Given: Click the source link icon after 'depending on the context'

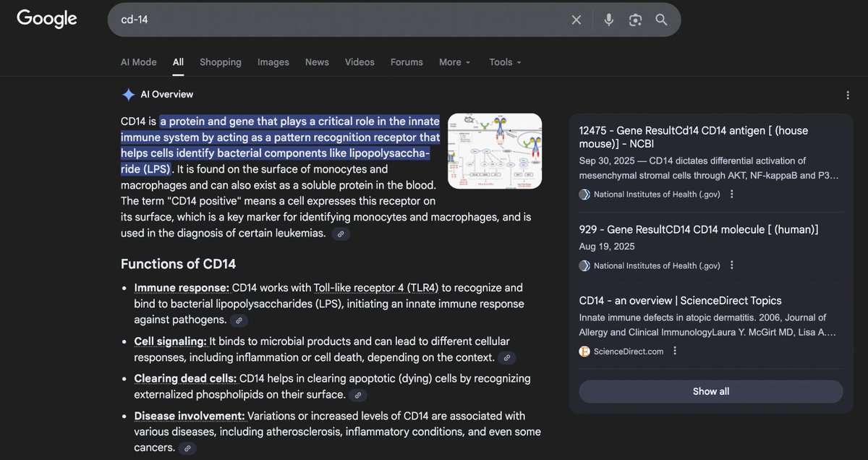Looking at the screenshot, I should coord(507,358).
